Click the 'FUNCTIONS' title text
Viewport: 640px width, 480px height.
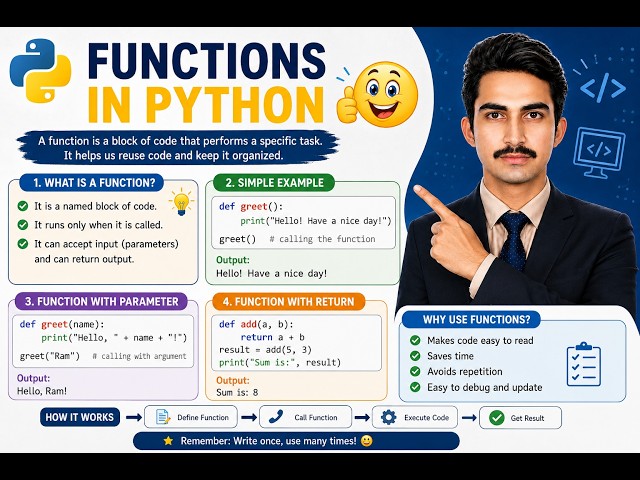coord(207,60)
